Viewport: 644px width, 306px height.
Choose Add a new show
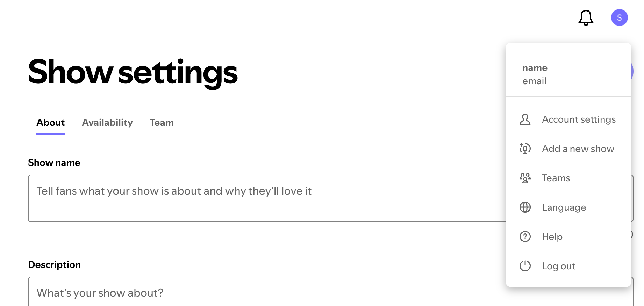pos(578,149)
